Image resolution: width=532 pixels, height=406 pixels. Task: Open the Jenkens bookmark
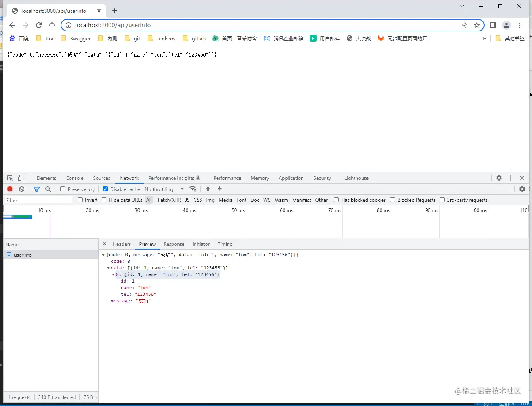point(162,38)
